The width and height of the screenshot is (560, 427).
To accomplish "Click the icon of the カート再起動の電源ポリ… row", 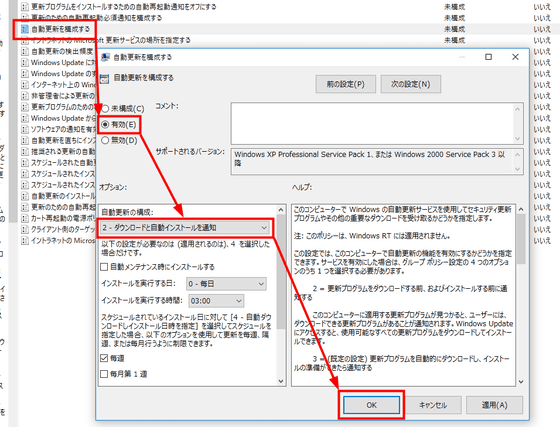I will pyautogui.click(x=25, y=218).
